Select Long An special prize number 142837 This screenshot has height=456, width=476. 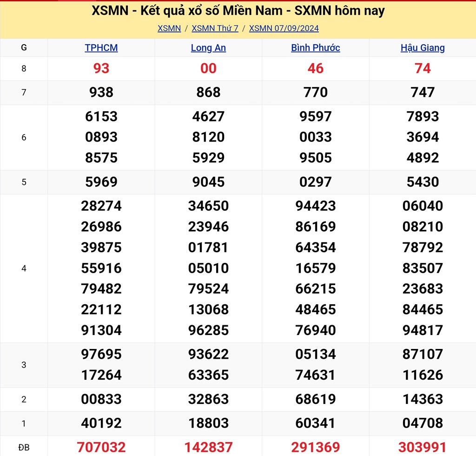pos(208,447)
